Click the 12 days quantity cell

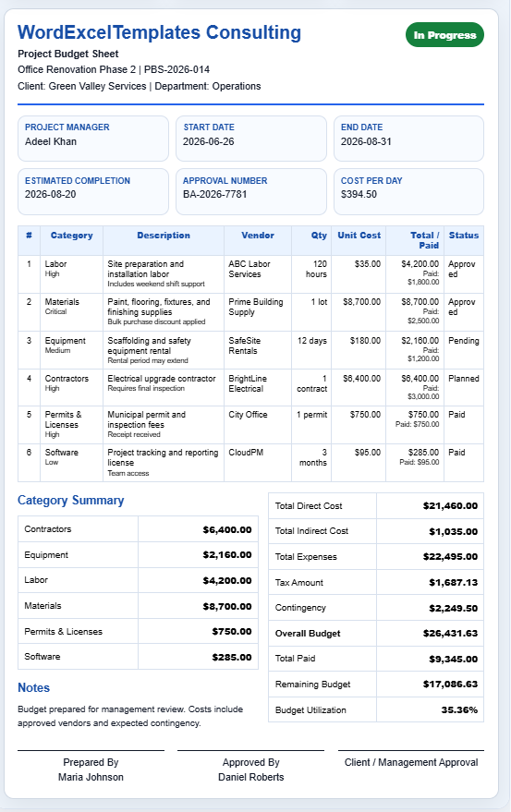tap(311, 350)
